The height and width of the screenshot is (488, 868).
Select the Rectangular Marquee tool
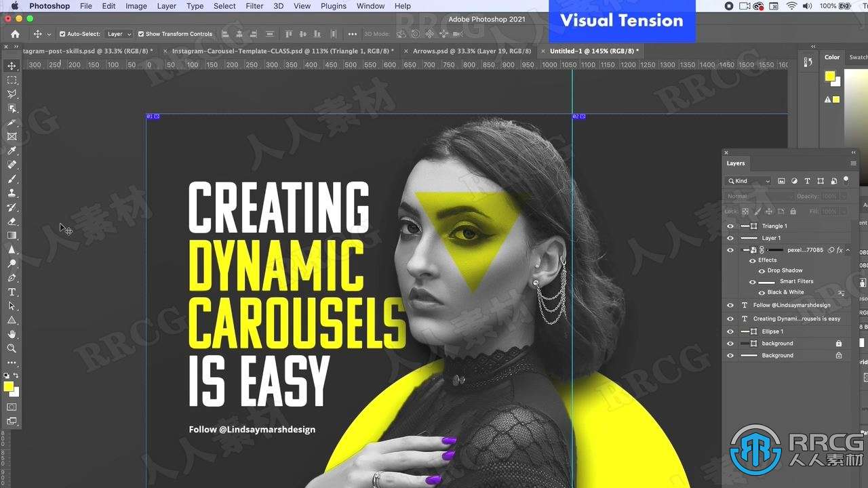[12, 80]
